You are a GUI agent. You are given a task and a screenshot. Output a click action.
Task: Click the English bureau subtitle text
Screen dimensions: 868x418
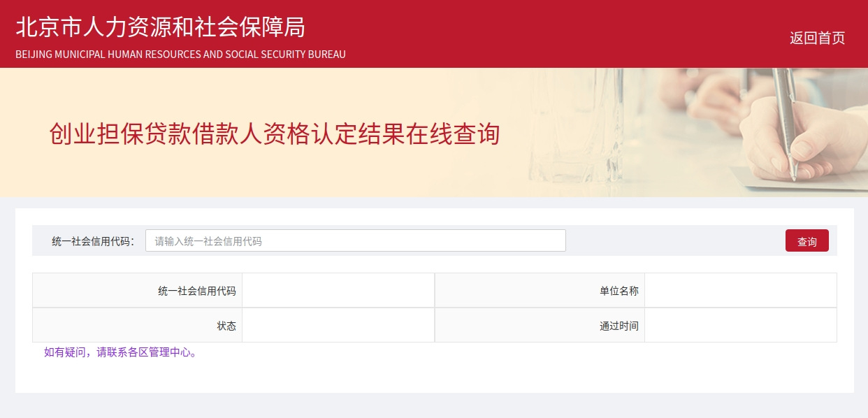180,54
